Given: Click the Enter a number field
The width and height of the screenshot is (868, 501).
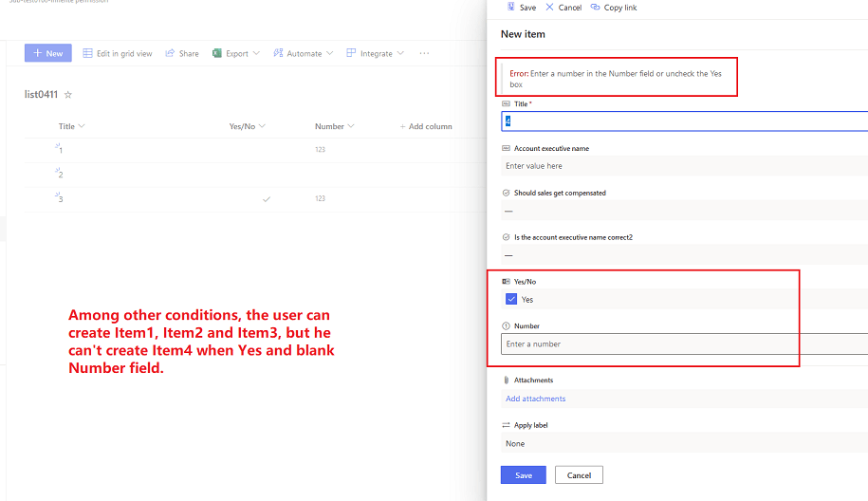Looking at the screenshot, I should point(684,343).
